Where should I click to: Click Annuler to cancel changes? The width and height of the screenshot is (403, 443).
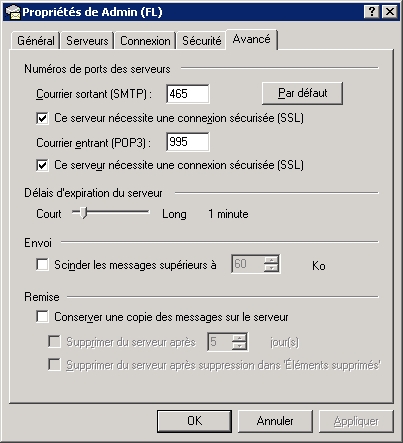(275, 421)
